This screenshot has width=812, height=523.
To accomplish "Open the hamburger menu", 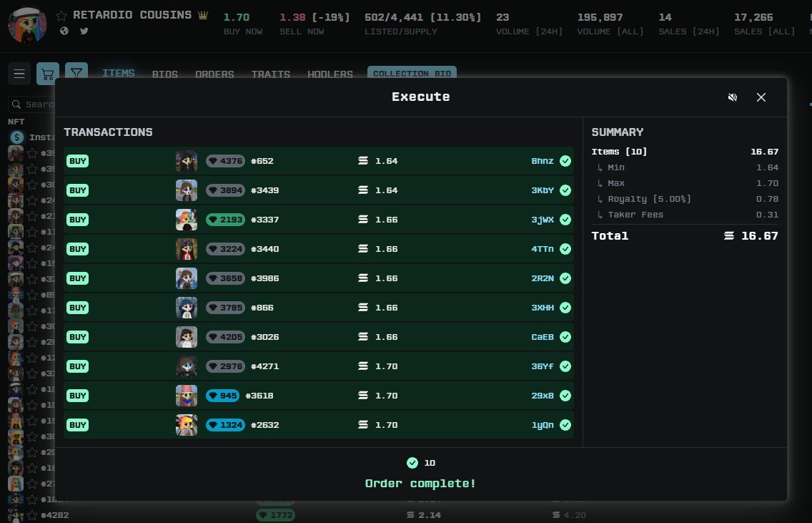I will click(19, 74).
